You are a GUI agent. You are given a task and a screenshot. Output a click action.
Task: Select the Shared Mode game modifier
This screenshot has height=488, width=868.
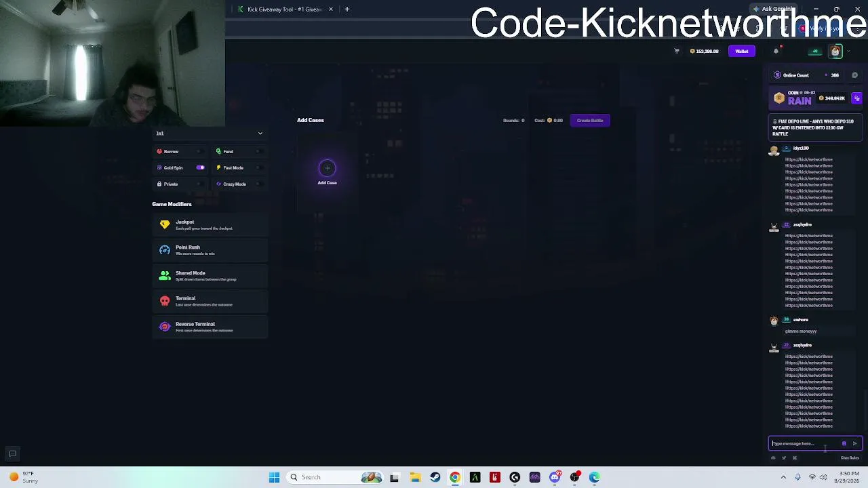(210, 276)
